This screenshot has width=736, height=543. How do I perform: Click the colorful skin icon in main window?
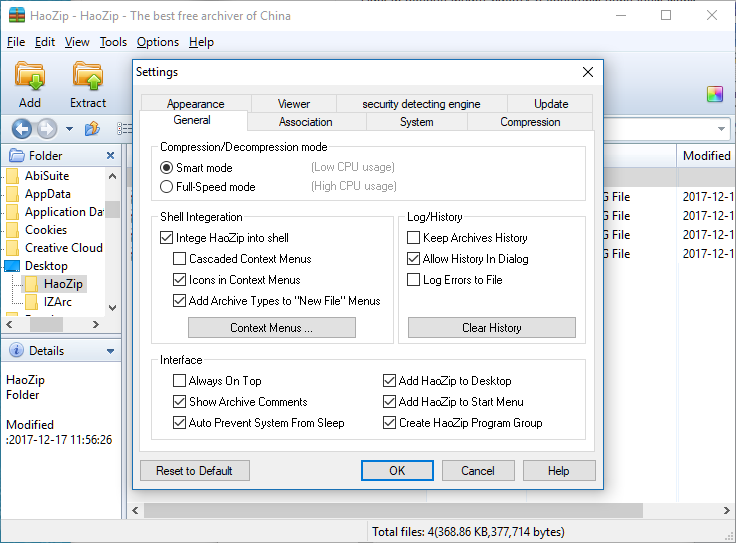[x=715, y=94]
